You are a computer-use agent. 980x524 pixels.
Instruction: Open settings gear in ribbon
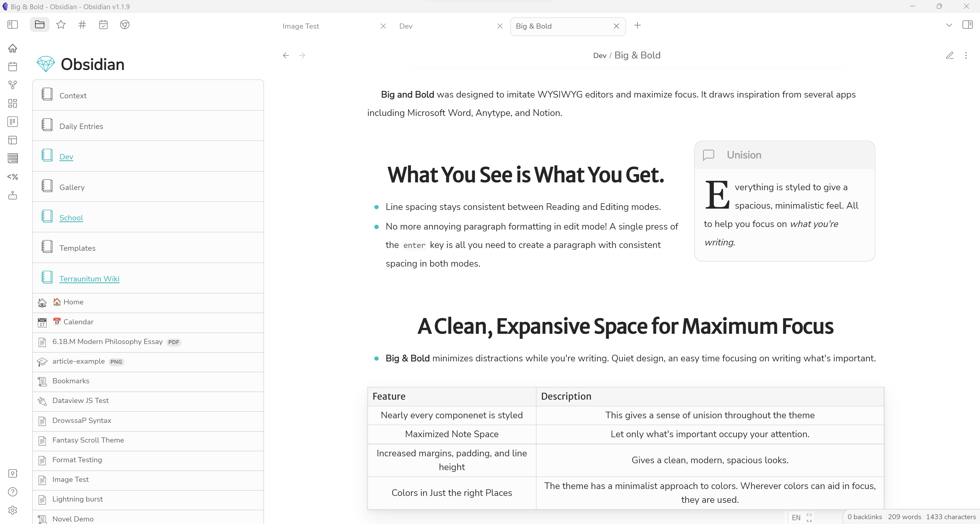pyautogui.click(x=13, y=510)
